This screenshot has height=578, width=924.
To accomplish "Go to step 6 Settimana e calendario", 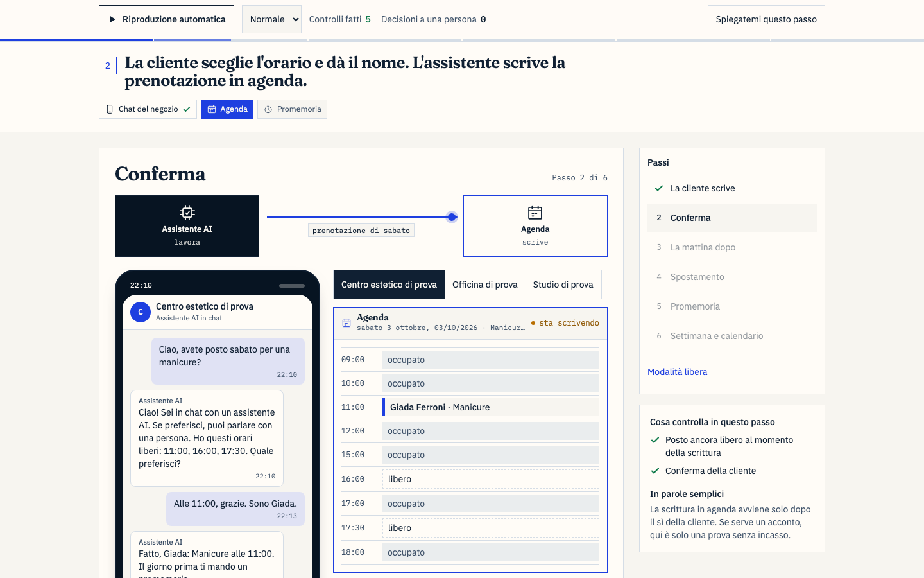I will (732, 336).
